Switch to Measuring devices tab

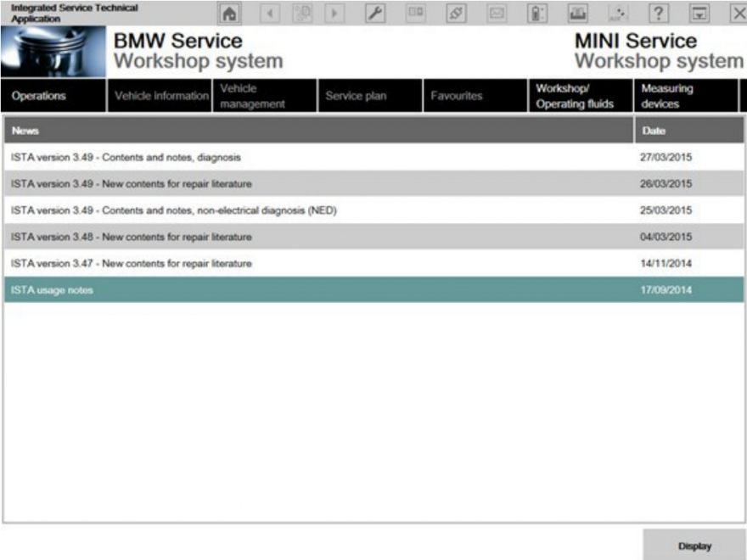pos(686,96)
